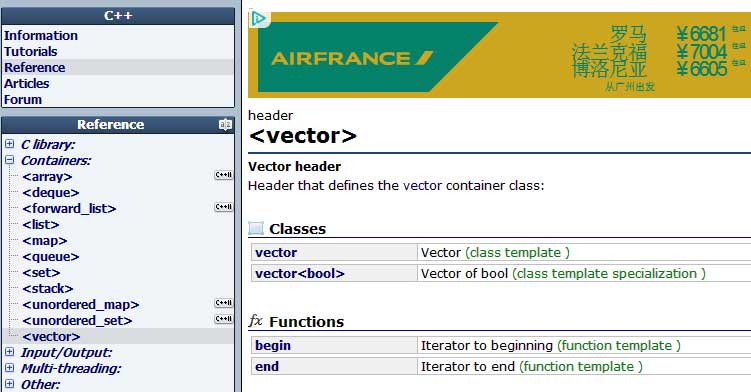
Task: Click the C++11 badge next to <array>
Action: tap(223, 175)
